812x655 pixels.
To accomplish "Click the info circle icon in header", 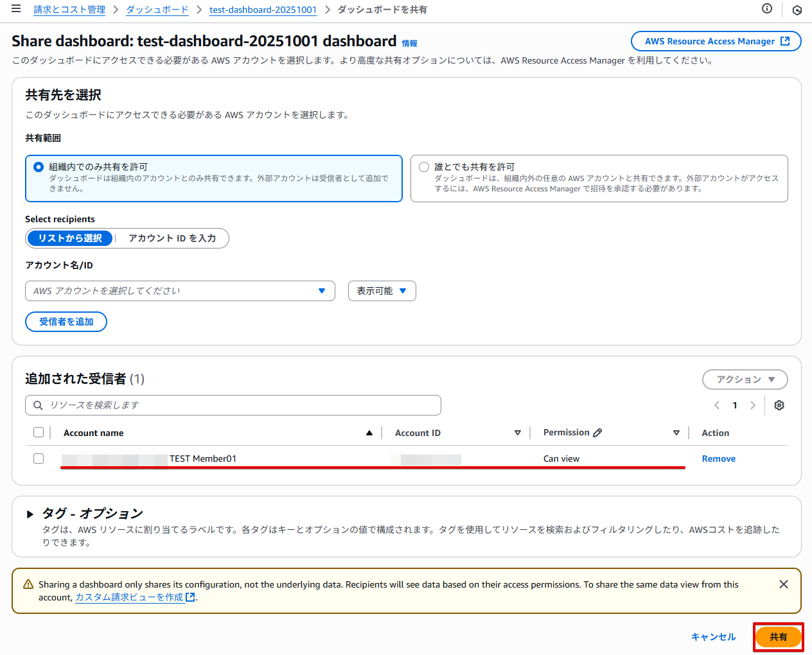I will [766, 8].
